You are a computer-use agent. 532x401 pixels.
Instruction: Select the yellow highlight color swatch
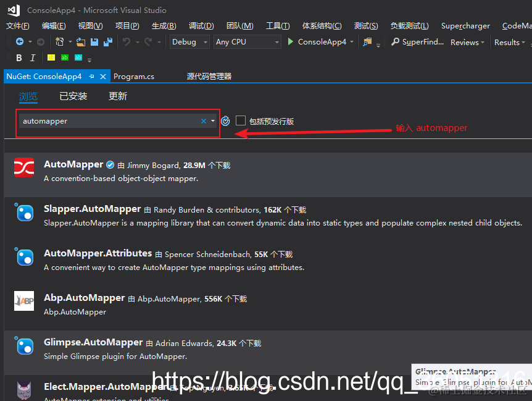51,57
